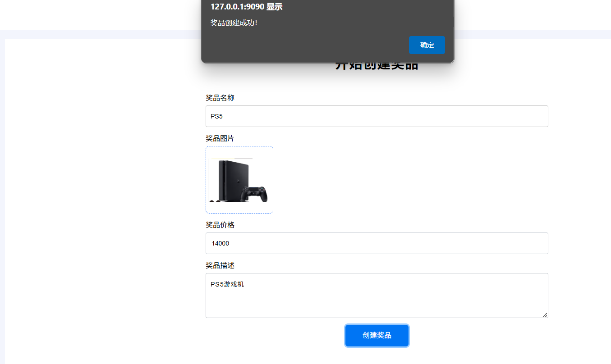Click the 127.0.0.1:9090 显示 dialog title
Image resolution: width=611 pixels, height=364 pixels.
tap(246, 7)
